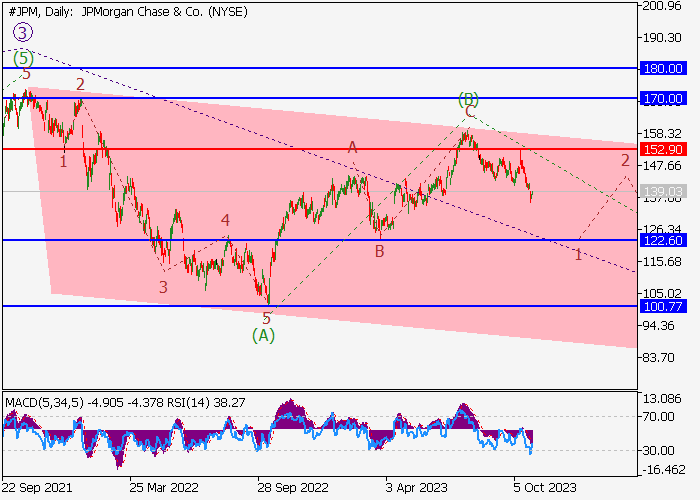This screenshot has height=500, width=700.
Task: Click the -16.462 indicator scale value
Action: click(663, 470)
